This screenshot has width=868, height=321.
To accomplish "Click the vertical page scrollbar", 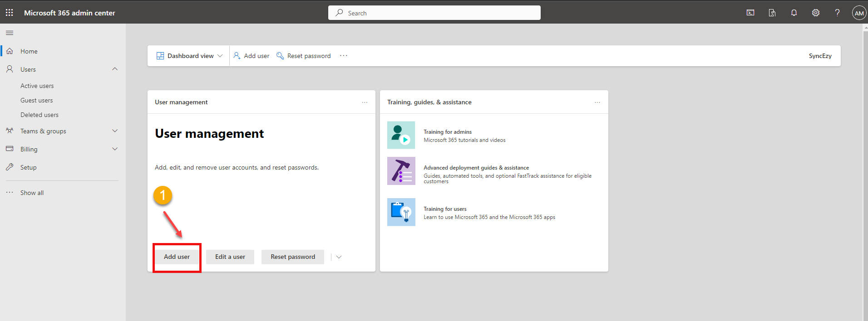I will [865, 172].
